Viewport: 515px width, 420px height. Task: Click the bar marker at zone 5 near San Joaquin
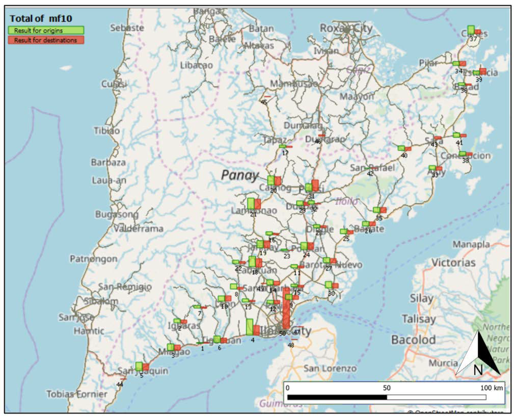point(142,367)
